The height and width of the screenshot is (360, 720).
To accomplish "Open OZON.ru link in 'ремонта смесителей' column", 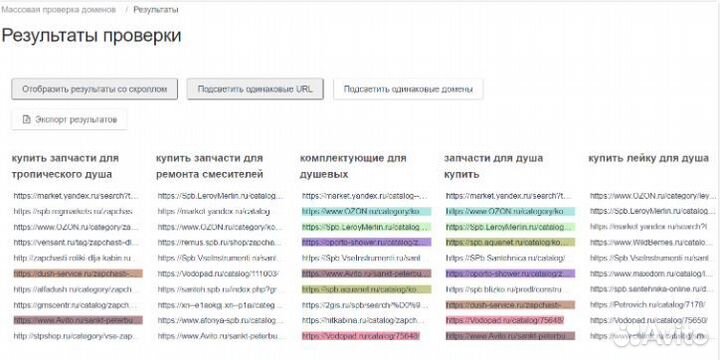I will pos(218,227).
